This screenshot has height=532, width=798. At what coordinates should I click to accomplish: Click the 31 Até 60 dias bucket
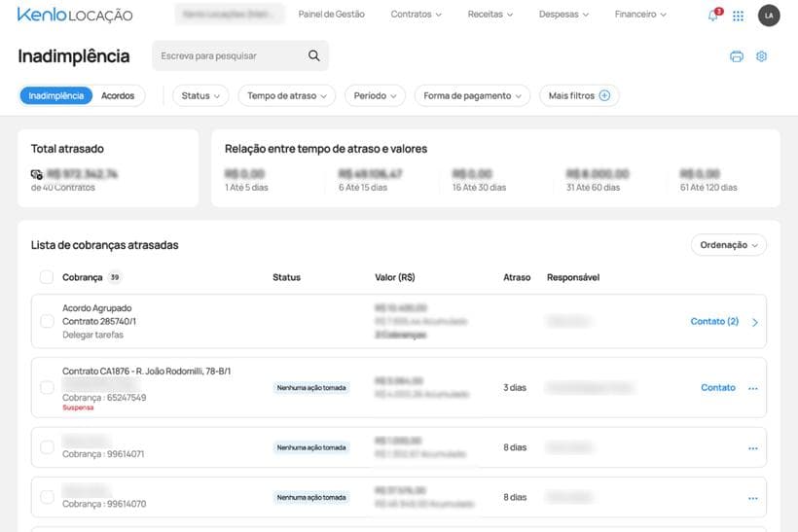(598, 180)
